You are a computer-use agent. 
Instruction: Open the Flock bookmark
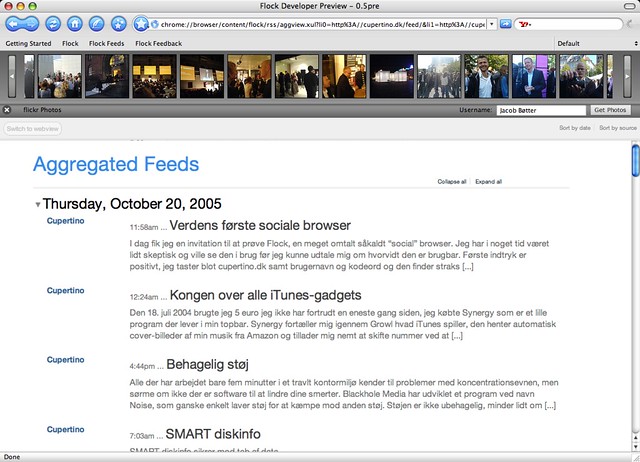(x=70, y=43)
